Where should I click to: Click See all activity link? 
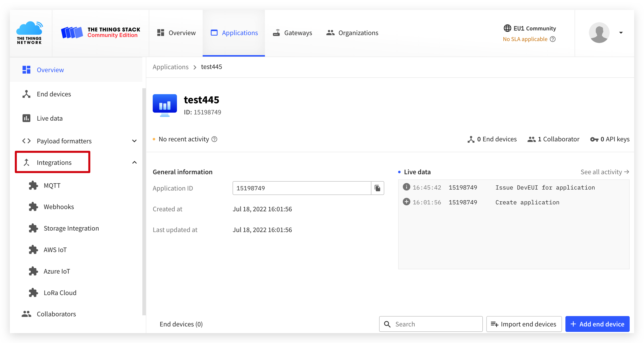[x=605, y=172]
